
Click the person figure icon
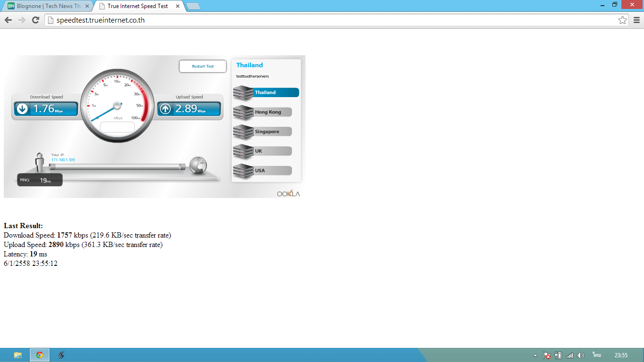point(40,163)
